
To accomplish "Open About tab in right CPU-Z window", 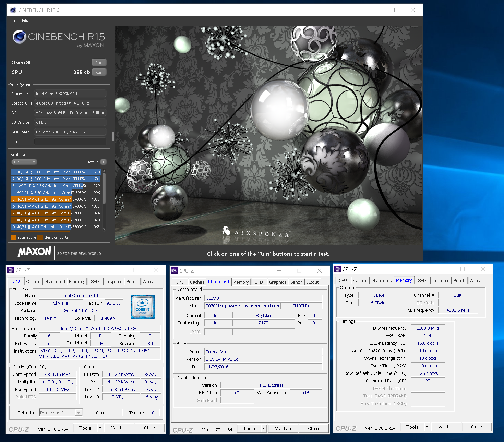I will pyautogui.click(x=476, y=280).
